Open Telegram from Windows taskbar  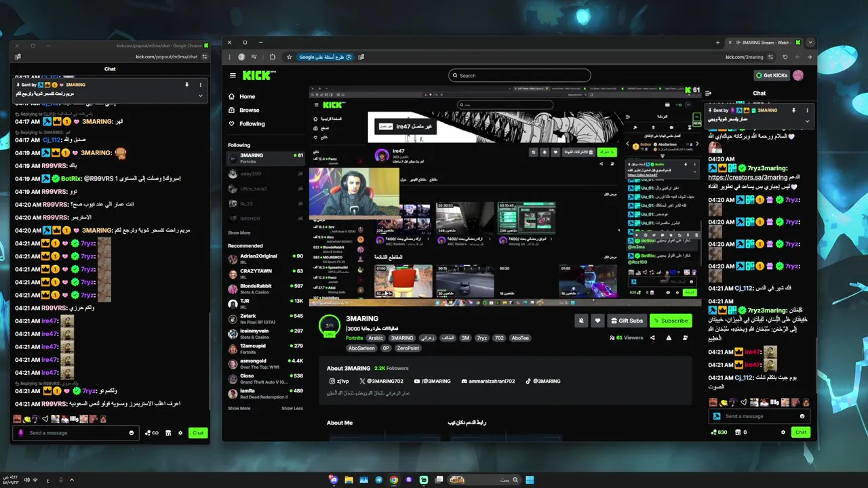378,480
